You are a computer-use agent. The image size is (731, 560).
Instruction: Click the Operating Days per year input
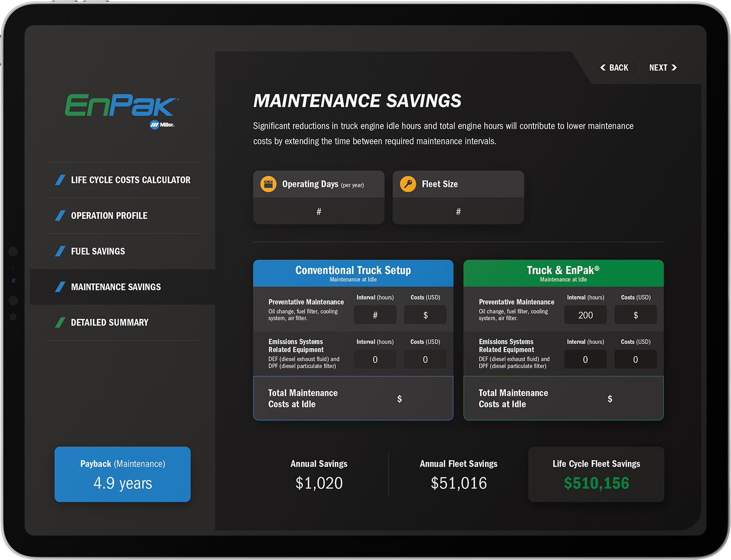319,211
